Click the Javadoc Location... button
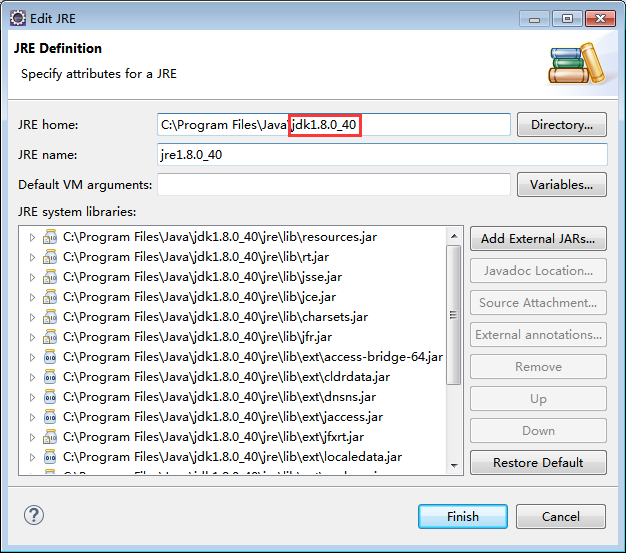Image resolution: width=626 pixels, height=553 pixels. [x=538, y=271]
